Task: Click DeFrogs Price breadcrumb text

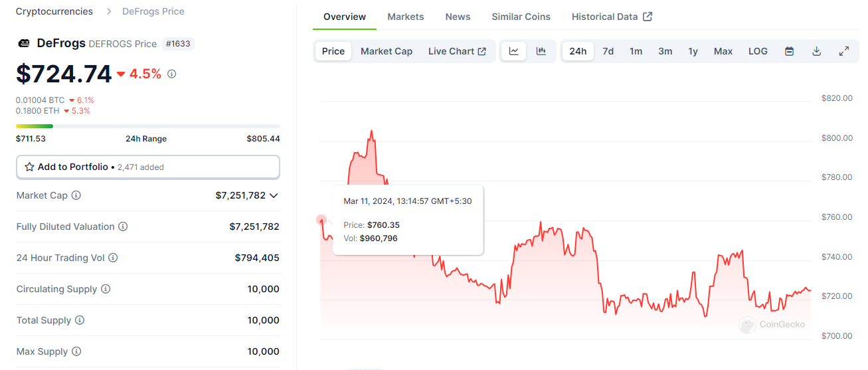Action: tap(153, 11)
